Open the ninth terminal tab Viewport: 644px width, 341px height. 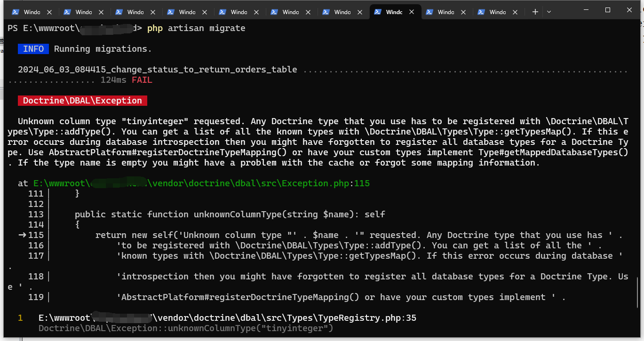(445, 12)
